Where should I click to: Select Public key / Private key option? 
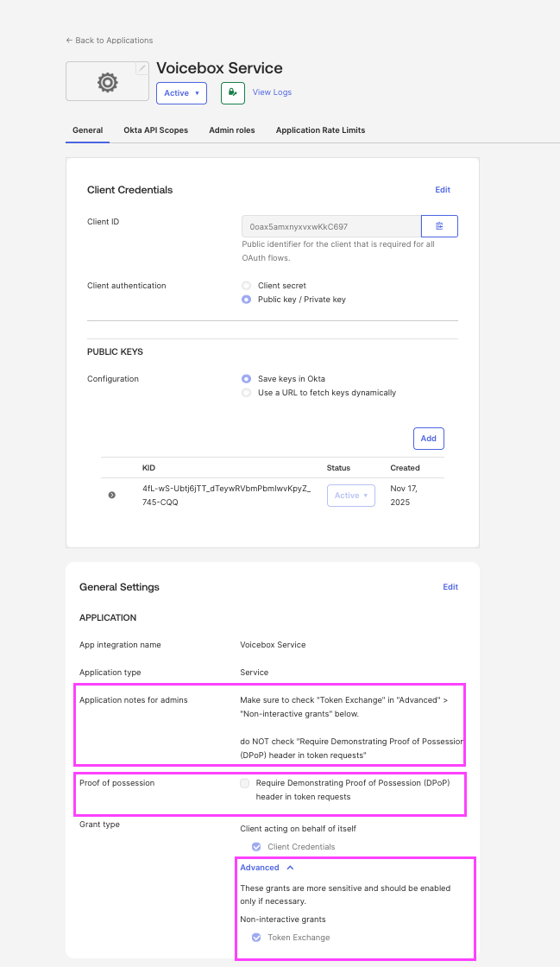click(x=247, y=299)
